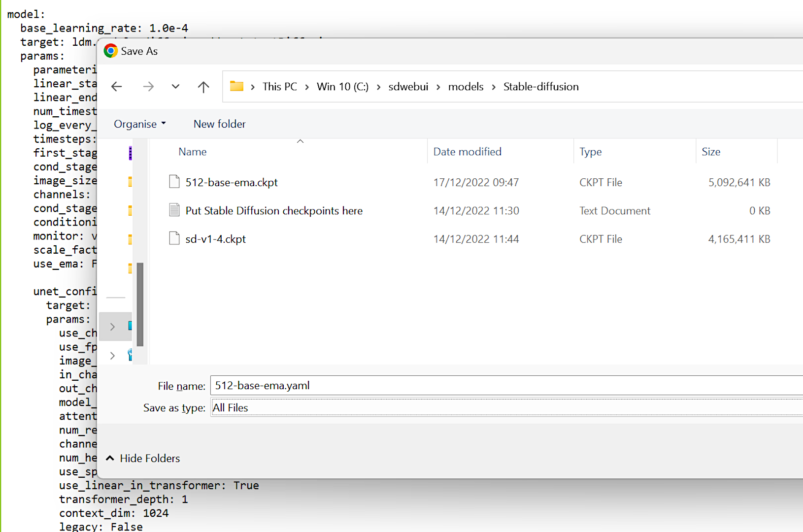Click the Back arrow in Save As dialog
The image size is (803, 532).
point(117,87)
